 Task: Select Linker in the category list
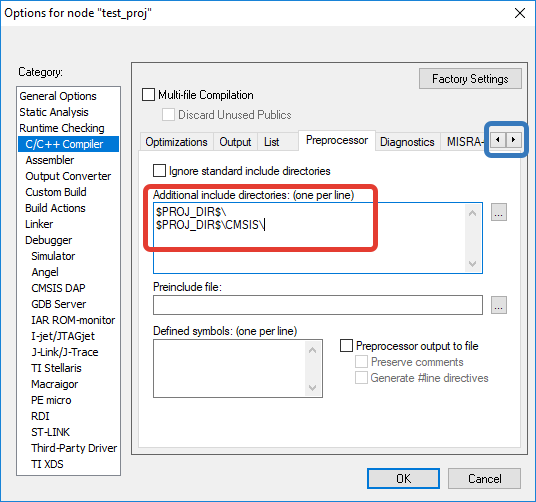39,224
